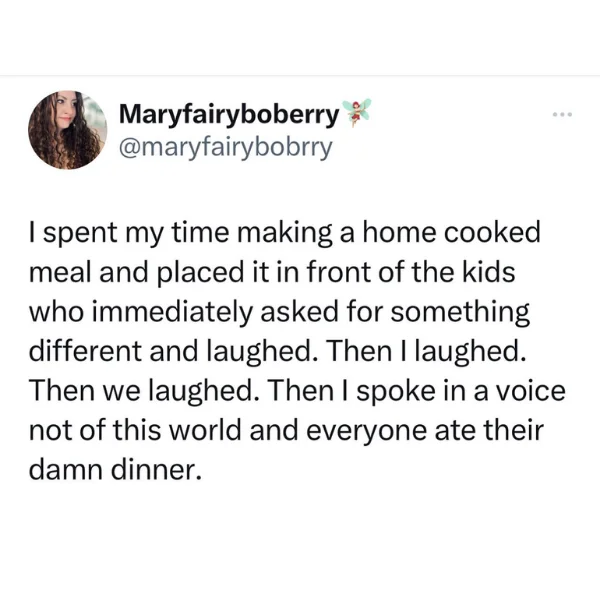
Task: Click the final line "damn dinner."
Action: click(115, 470)
